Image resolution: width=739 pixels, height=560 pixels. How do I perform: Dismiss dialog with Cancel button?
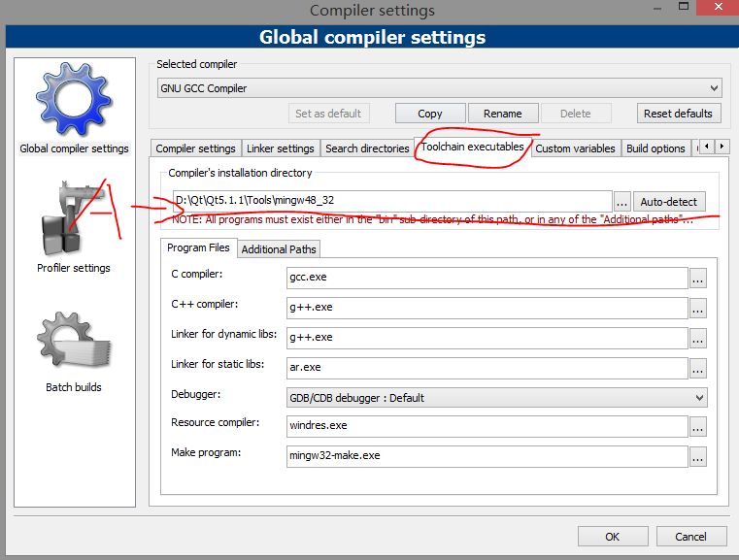pos(690,537)
